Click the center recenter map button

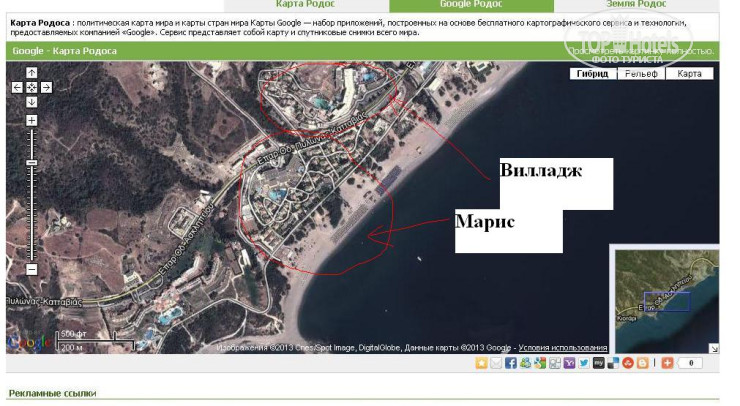click(x=32, y=87)
